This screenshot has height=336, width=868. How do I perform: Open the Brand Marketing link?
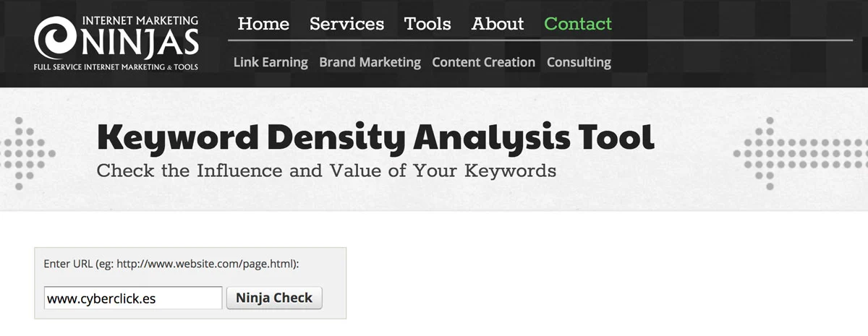[x=370, y=62]
